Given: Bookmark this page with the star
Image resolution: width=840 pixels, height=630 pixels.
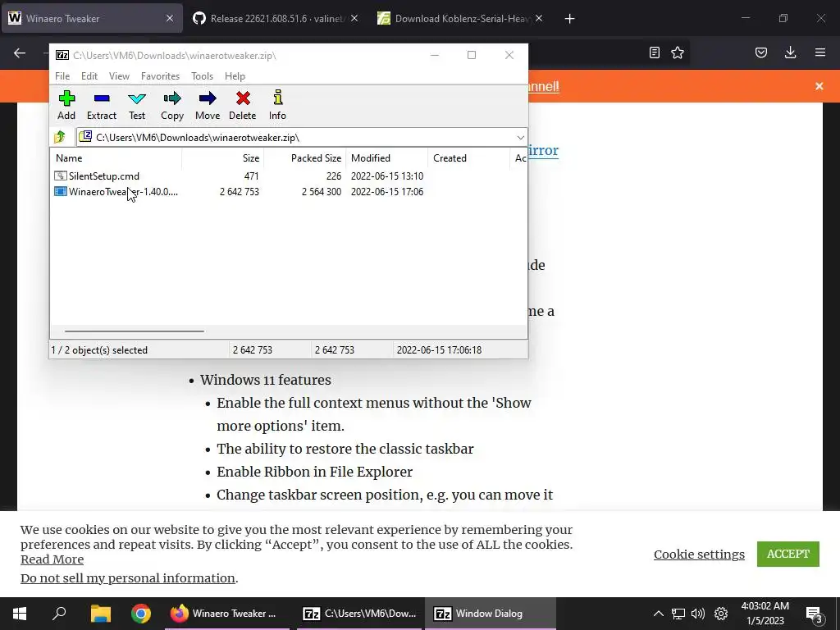Looking at the screenshot, I should (678, 52).
